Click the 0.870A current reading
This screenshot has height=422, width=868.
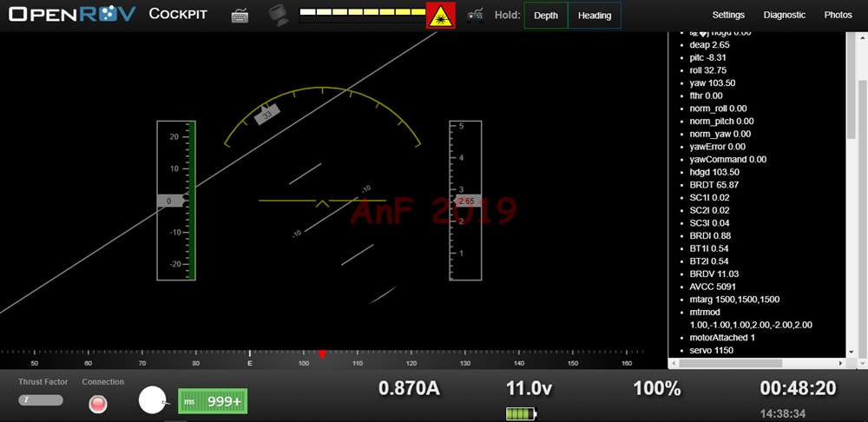(409, 388)
